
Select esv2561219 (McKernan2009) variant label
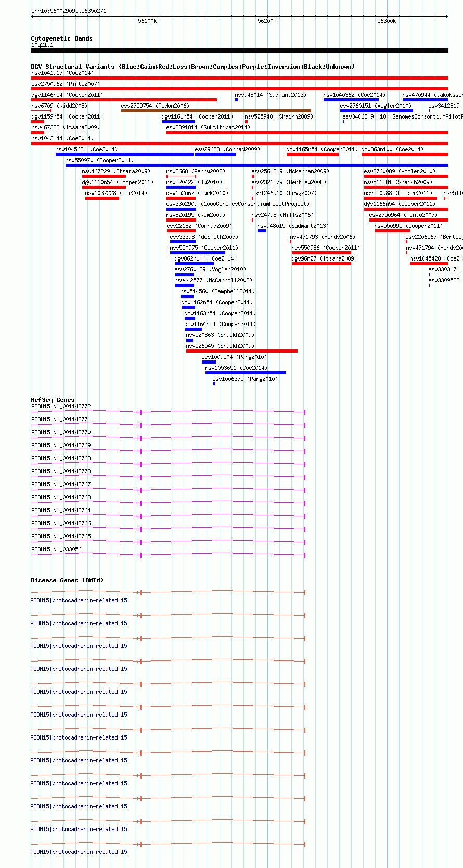[x=290, y=171]
